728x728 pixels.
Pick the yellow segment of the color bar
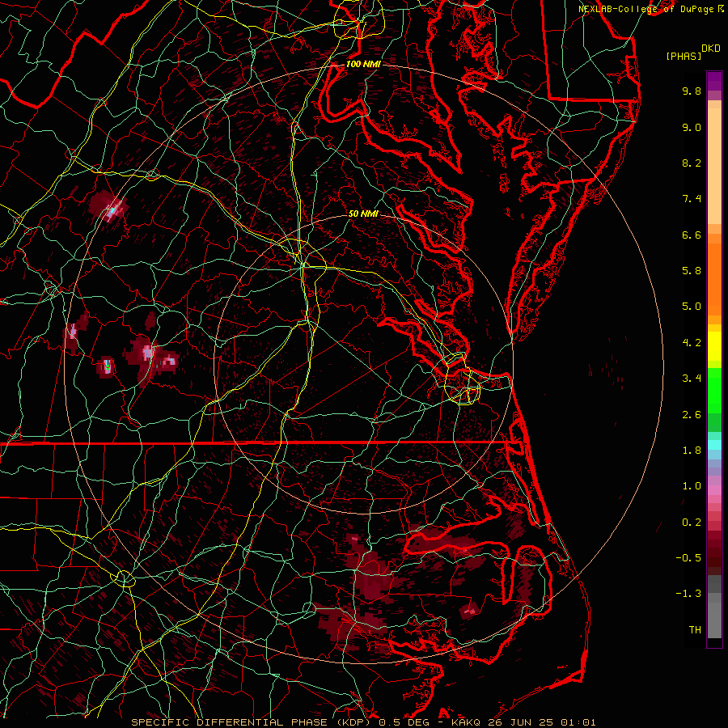coord(714,346)
